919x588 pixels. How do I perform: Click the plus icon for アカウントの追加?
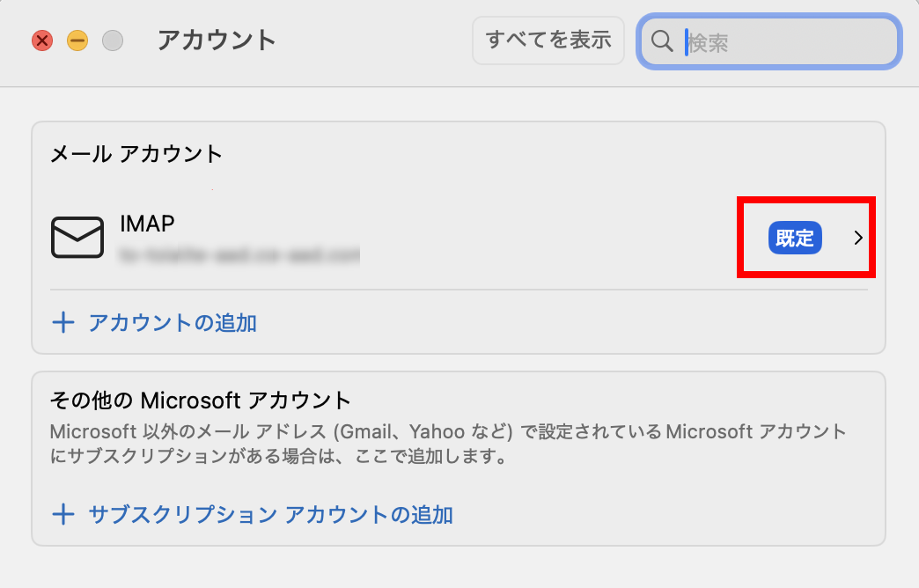click(x=63, y=323)
